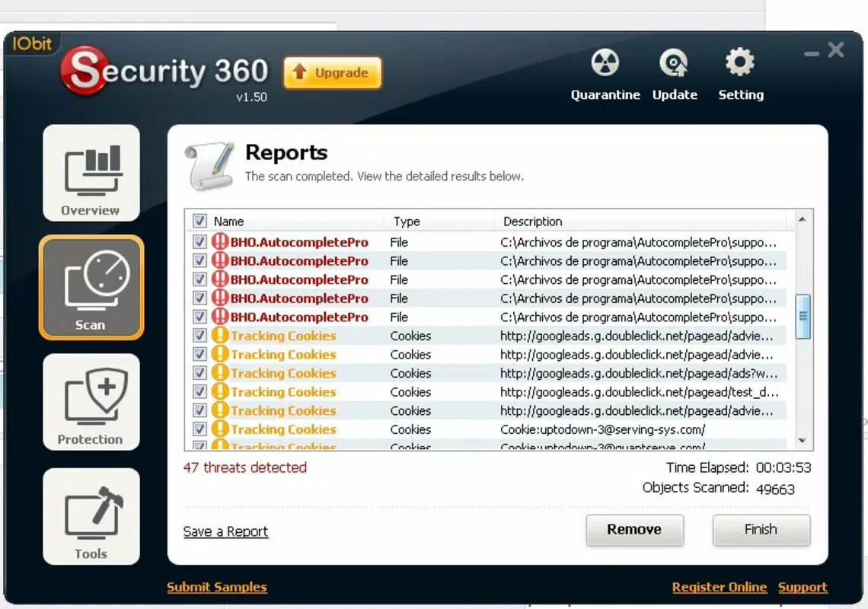
Task: Toggle the select-all checkbox in Name header
Action: (199, 221)
